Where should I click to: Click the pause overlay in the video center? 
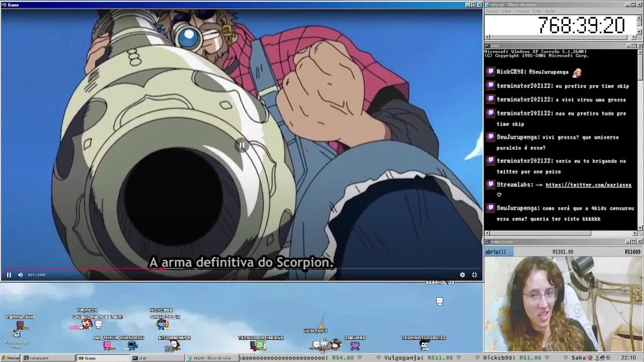(x=242, y=145)
